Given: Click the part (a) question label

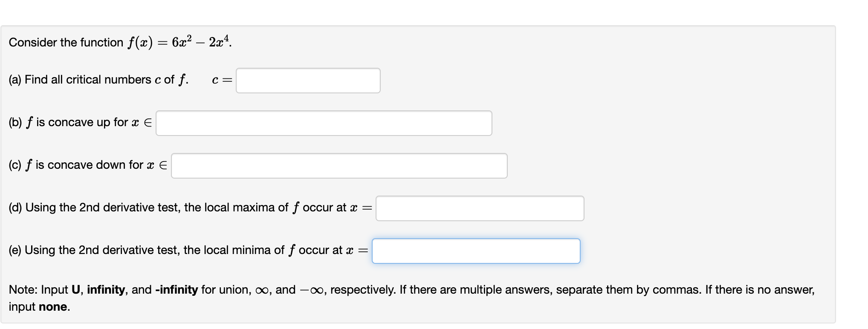Looking at the screenshot, I should click(98, 79).
